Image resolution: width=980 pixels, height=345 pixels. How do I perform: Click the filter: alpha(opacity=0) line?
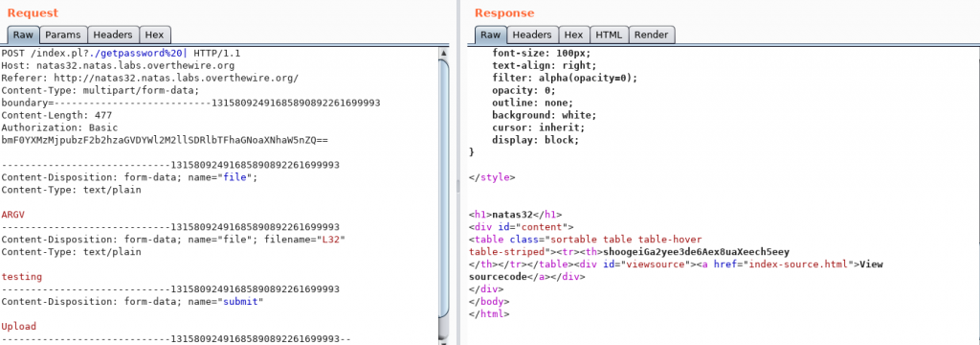[565, 79]
